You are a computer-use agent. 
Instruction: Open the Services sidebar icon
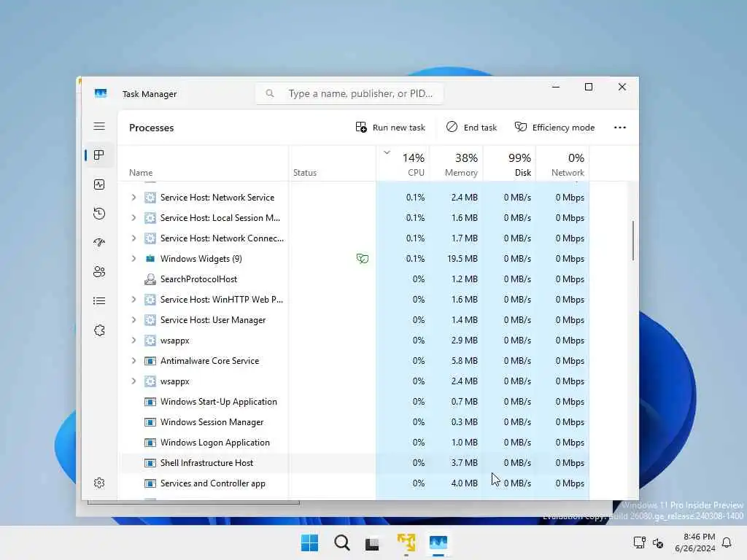[x=99, y=330]
